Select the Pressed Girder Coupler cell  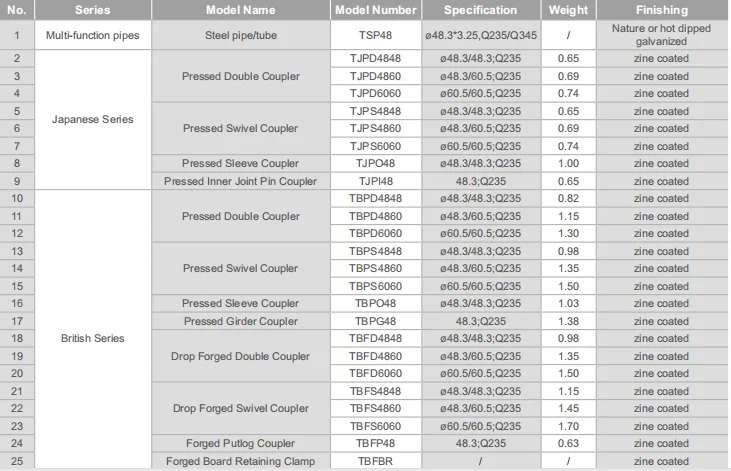click(240, 321)
